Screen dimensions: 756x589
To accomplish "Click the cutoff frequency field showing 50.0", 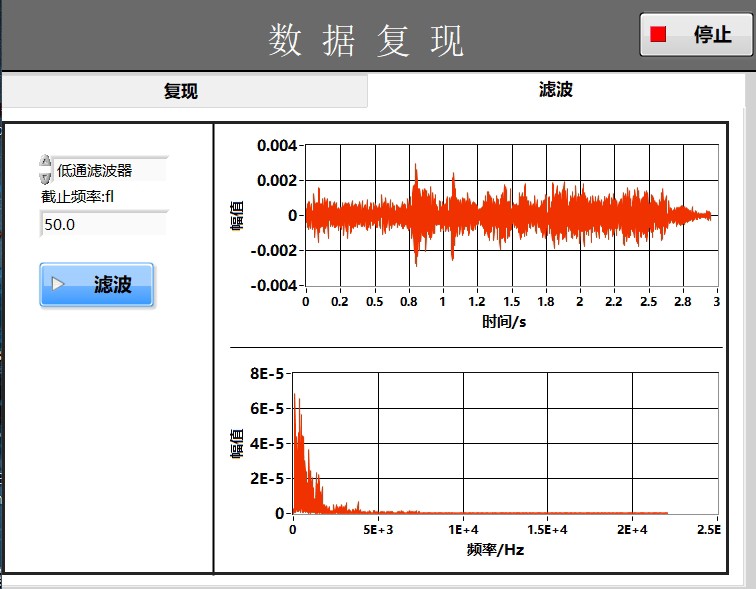I will tap(104, 224).
